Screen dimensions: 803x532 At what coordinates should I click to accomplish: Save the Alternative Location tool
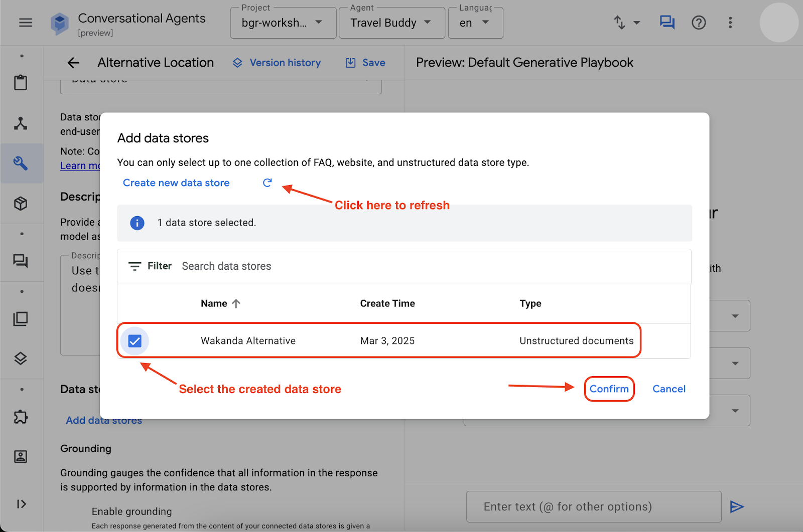click(365, 63)
